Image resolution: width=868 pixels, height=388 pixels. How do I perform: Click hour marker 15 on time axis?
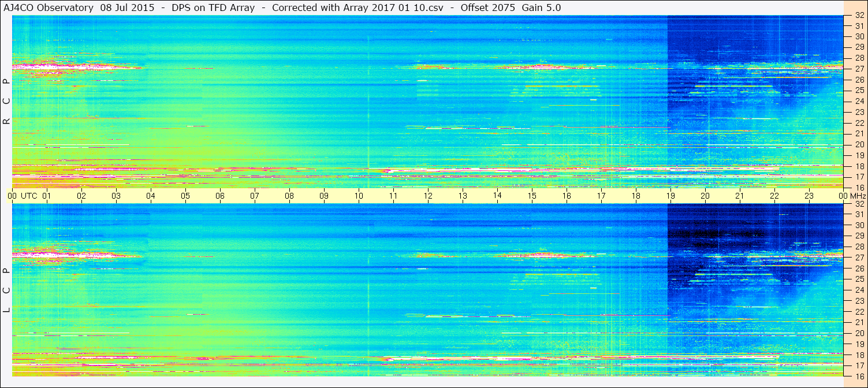532,196
